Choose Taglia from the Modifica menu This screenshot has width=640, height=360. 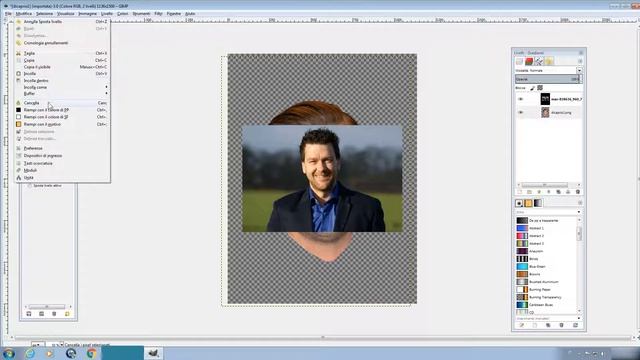click(62, 53)
